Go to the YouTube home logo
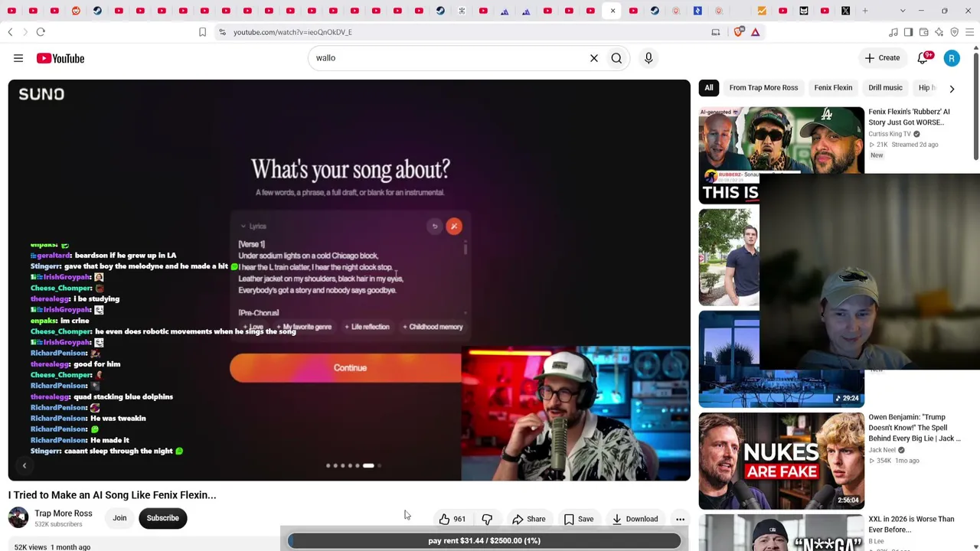980x551 pixels. pyautogui.click(x=60, y=58)
